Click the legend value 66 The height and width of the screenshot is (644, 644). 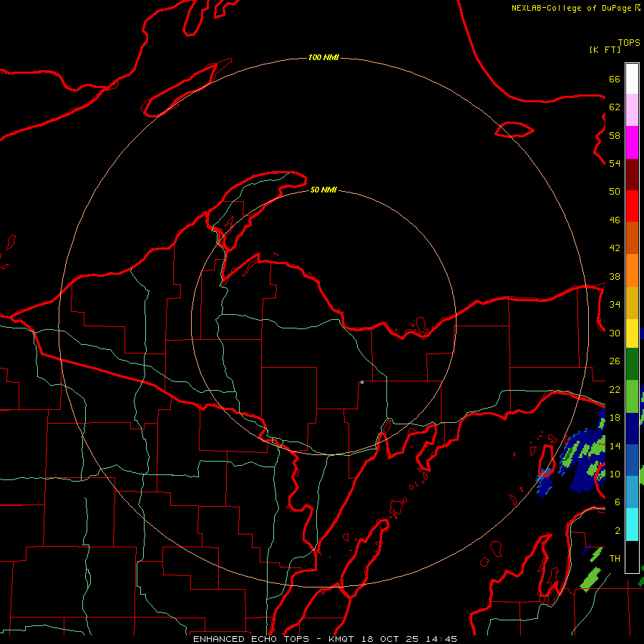point(615,79)
